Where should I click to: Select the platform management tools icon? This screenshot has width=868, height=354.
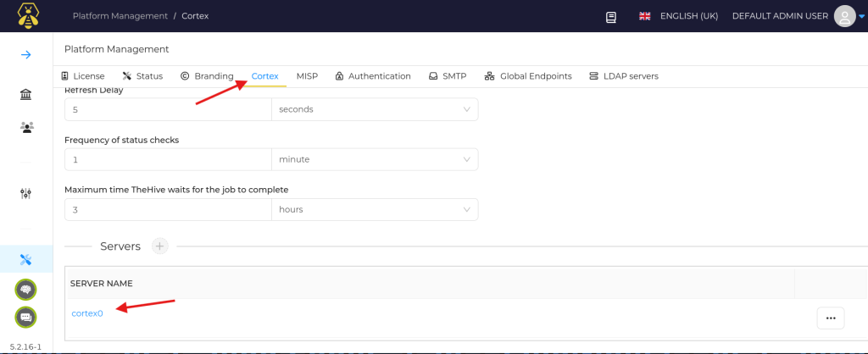[x=26, y=259]
